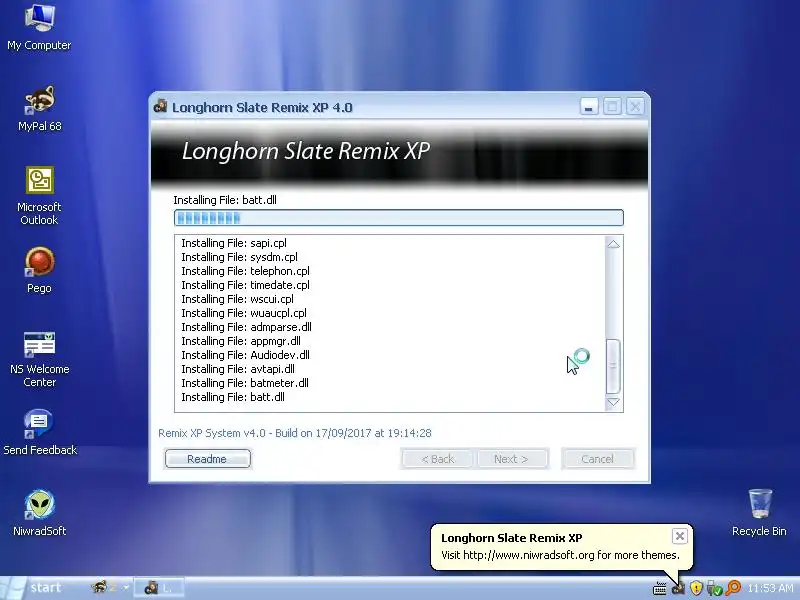
Task: Click the 'Longhorn Slate Remix XP' banner heading
Action: pos(306,151)
